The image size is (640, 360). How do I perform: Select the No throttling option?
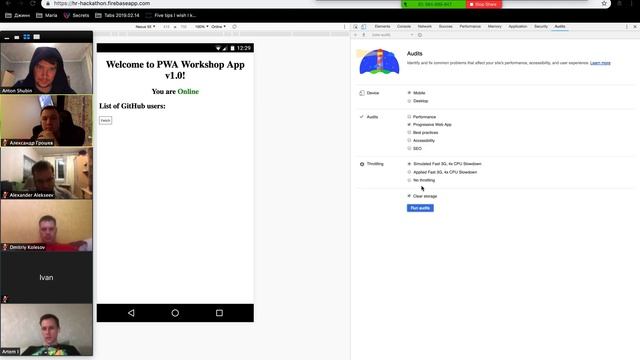click(x=409, y=180)
